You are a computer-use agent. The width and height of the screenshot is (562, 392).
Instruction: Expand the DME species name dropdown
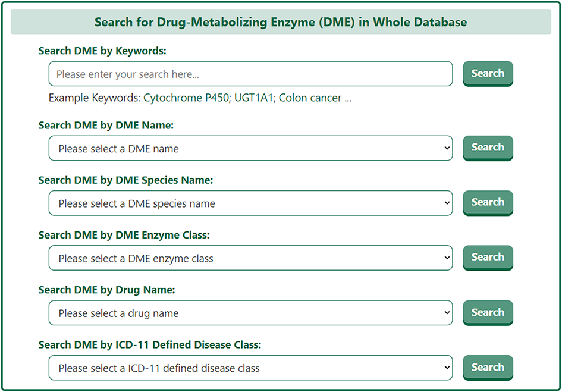pyautogui.click(x=250, y=203)
